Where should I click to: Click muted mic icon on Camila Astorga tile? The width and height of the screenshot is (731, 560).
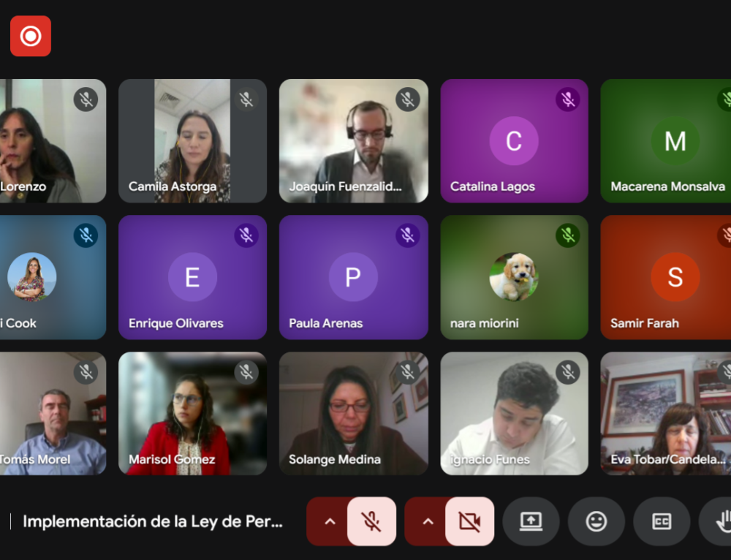tap(246, 99)
